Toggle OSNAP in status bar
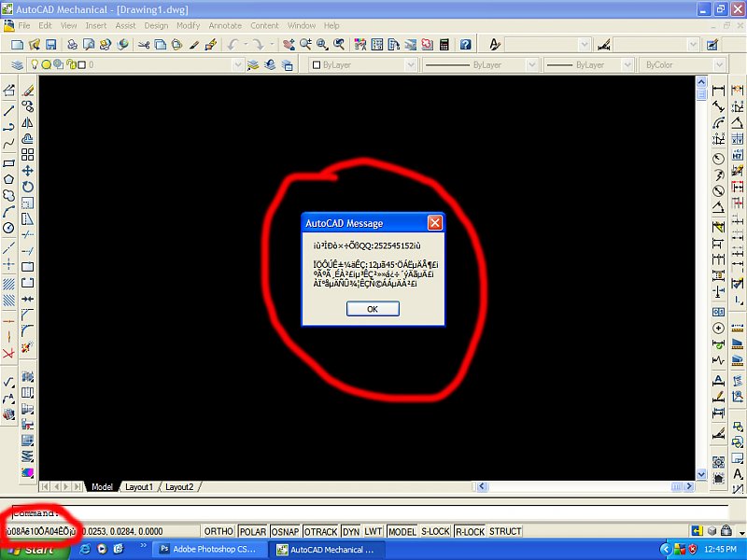Screen dimensions: 747x560 (285, 531)
